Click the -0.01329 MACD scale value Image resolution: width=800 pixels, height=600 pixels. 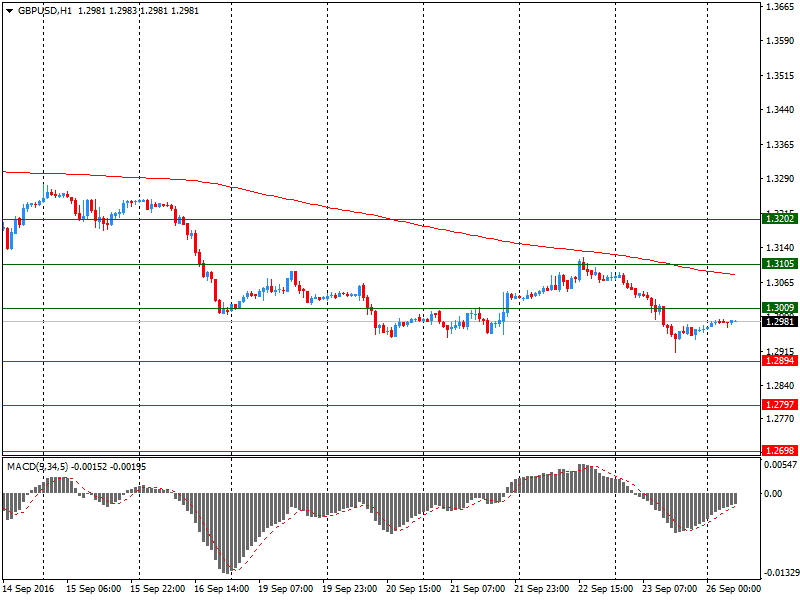(781, 573)
